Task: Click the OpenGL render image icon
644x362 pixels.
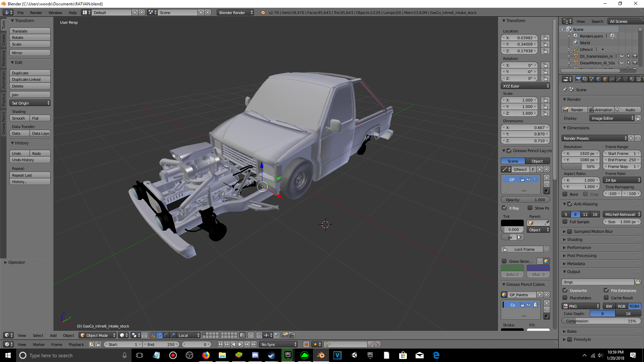Action: point(285,335)
